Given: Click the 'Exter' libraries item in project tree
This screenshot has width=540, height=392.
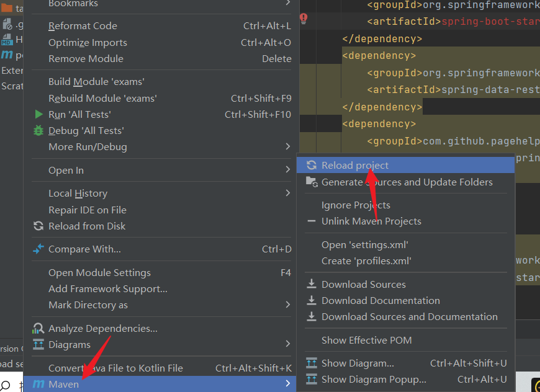Looking at the screenshot, I should [12, 71].
